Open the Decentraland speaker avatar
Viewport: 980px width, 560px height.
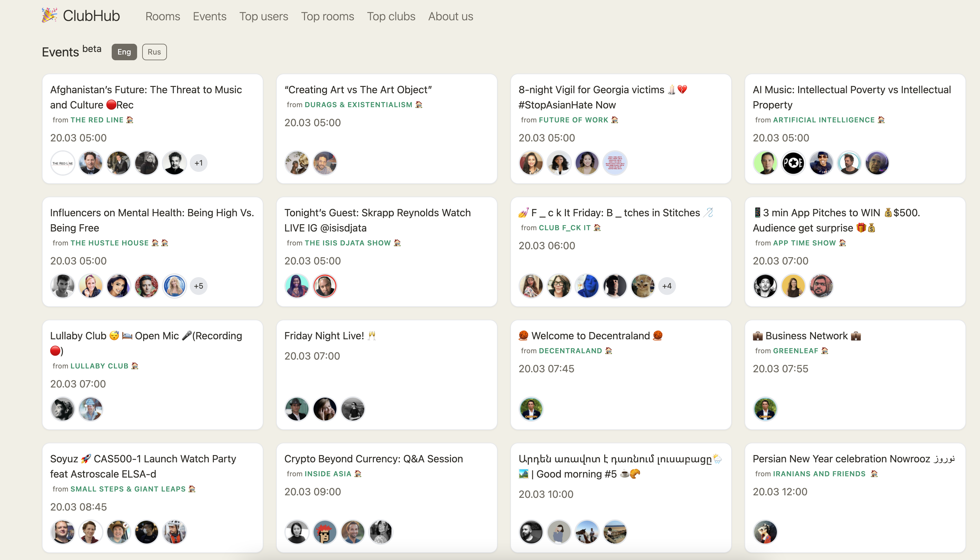531,409
